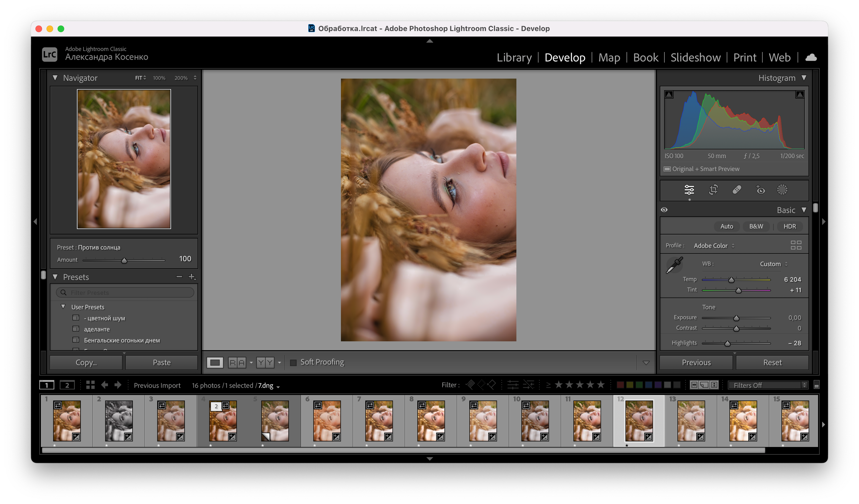Select the Healing tool icon

737,190
